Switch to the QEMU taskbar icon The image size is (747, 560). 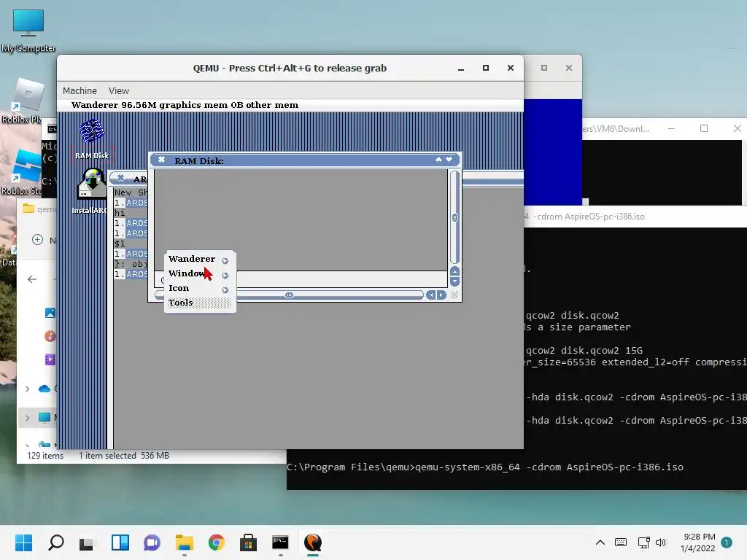point(312,542)
